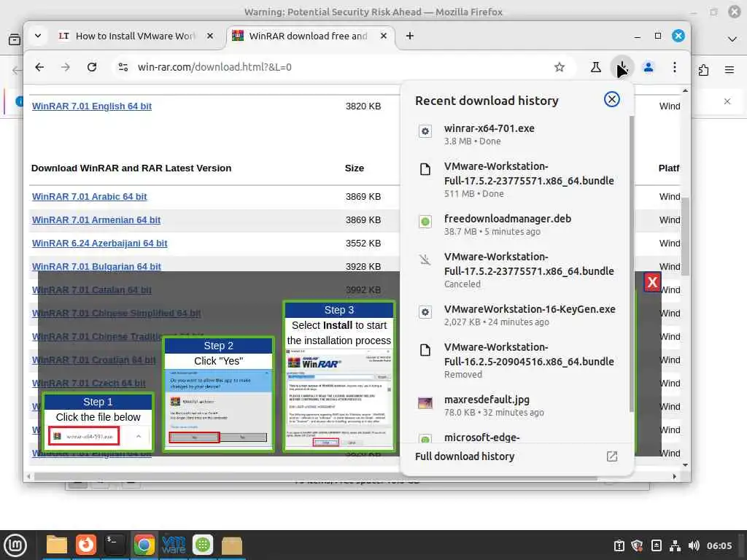The image size is (747, 560).
Task: Open Chrome Labs flask icon
Action: pos(595,67)
